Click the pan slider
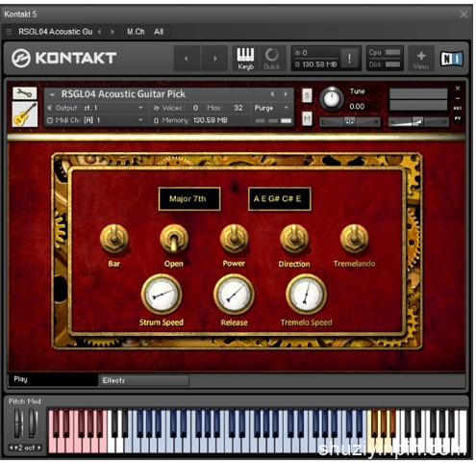 (350, 121)
